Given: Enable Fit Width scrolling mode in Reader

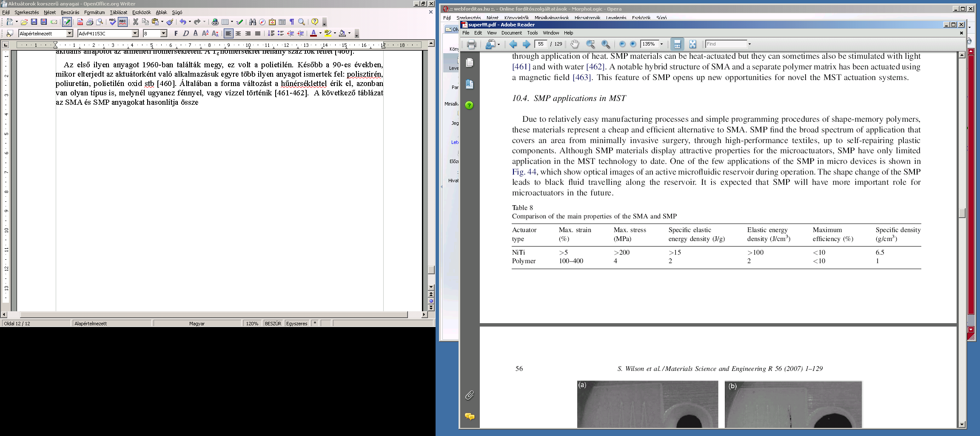Looking at the screenshot, I should (x=677, y=44).
